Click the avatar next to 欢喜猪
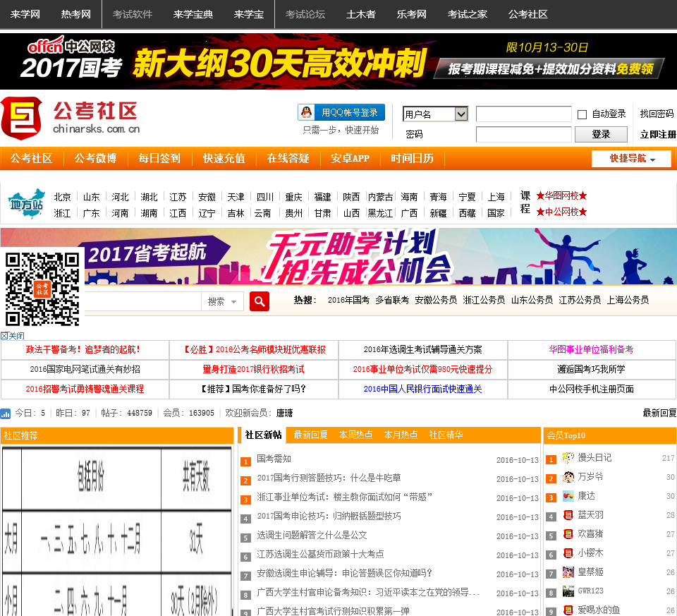The width and height of the screenshot is (677, 616). click(568, 534)
